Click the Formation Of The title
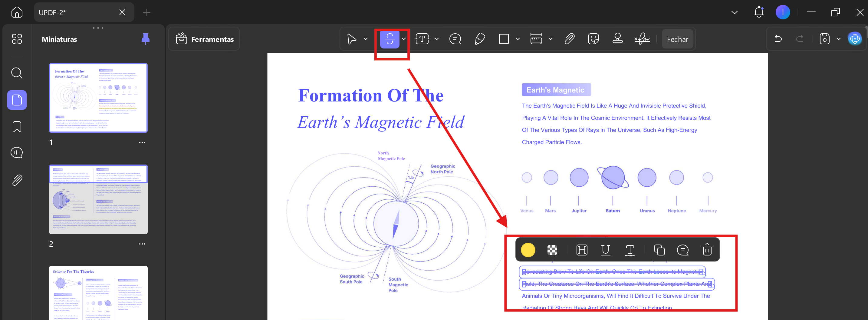 pos(371,95)
